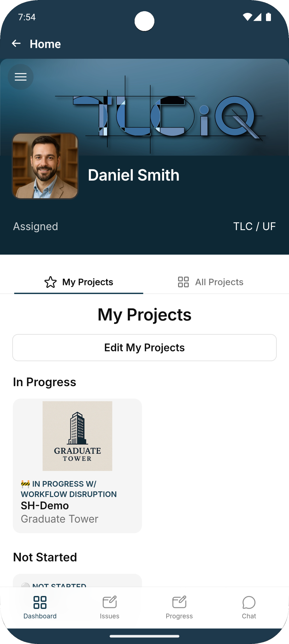Tap the Daniel Smith name heading
This screenshot has width=289, height=644.
(x=134, y=175)
